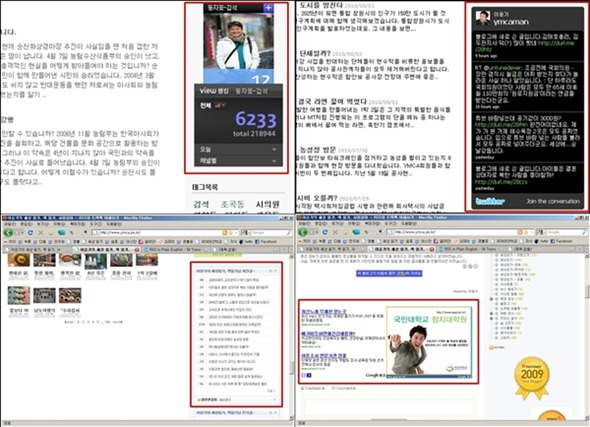The image size is (590, 427).
Task: Switch to RSS in Plain English tab in 2009 badge window
Action: (470, 249)
